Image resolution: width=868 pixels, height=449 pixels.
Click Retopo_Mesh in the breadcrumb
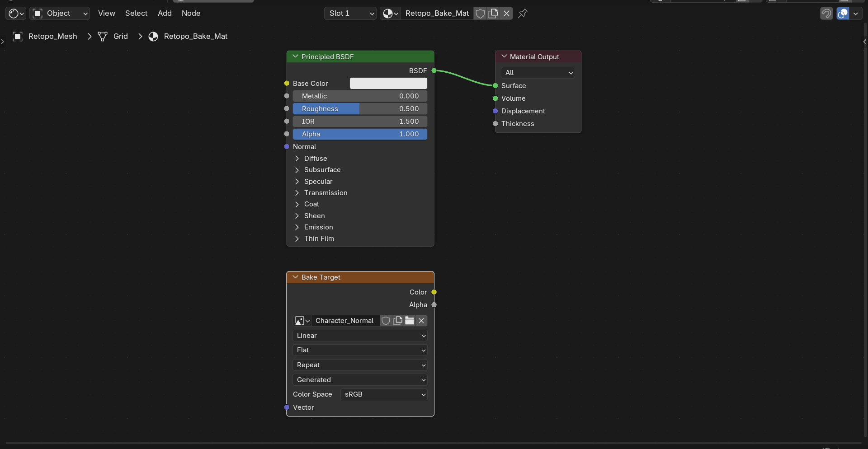tap(53, 37)
